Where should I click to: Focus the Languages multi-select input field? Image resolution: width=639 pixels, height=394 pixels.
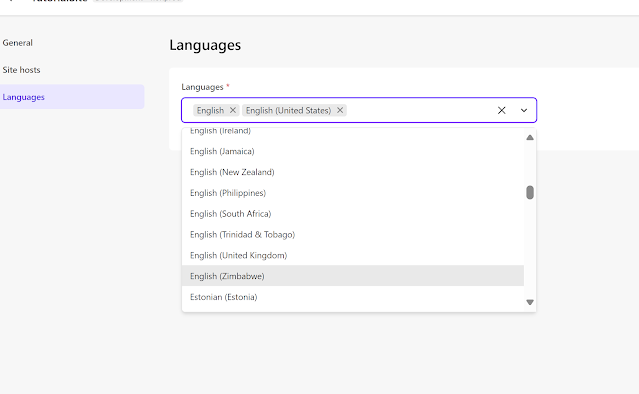click(359, 110)
